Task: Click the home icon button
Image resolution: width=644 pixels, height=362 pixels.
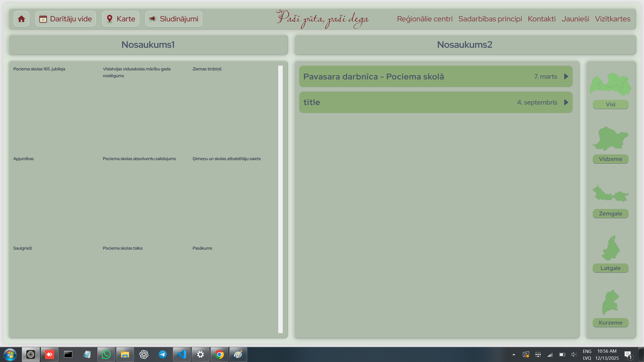Action: (x=21, y=19)
